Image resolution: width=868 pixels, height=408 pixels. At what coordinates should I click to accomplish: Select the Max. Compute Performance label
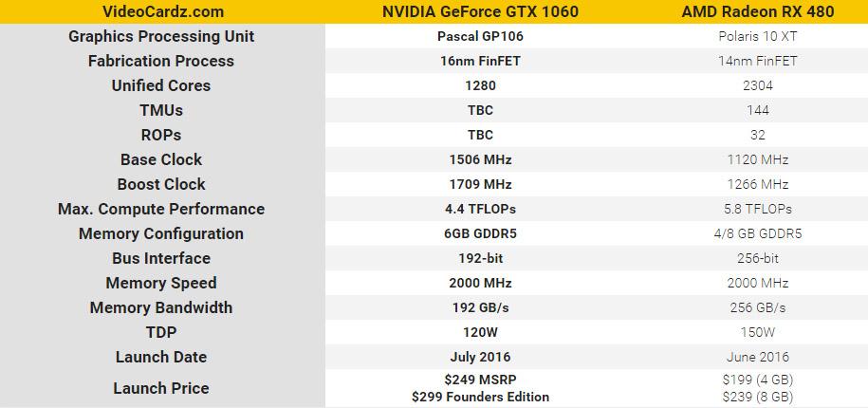tap(161, 209)
